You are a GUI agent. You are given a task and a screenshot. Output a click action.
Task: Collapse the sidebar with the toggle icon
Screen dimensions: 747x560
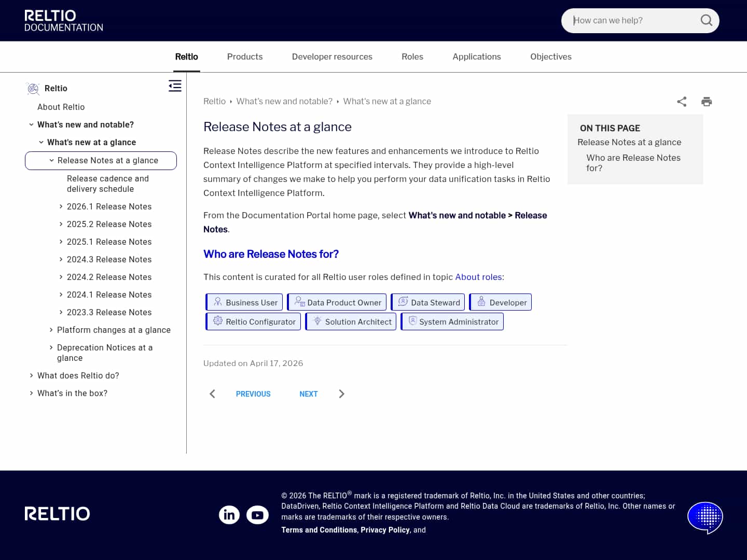[x=175, y=86]
